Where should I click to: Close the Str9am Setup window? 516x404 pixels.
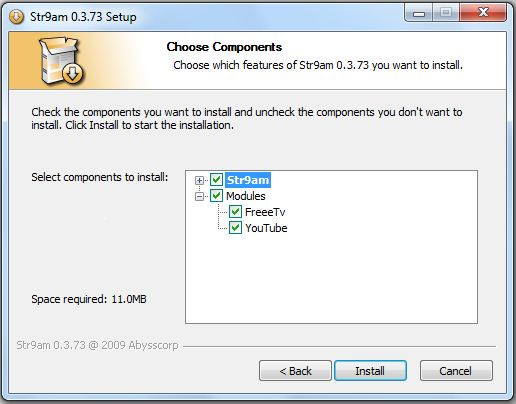483,13
